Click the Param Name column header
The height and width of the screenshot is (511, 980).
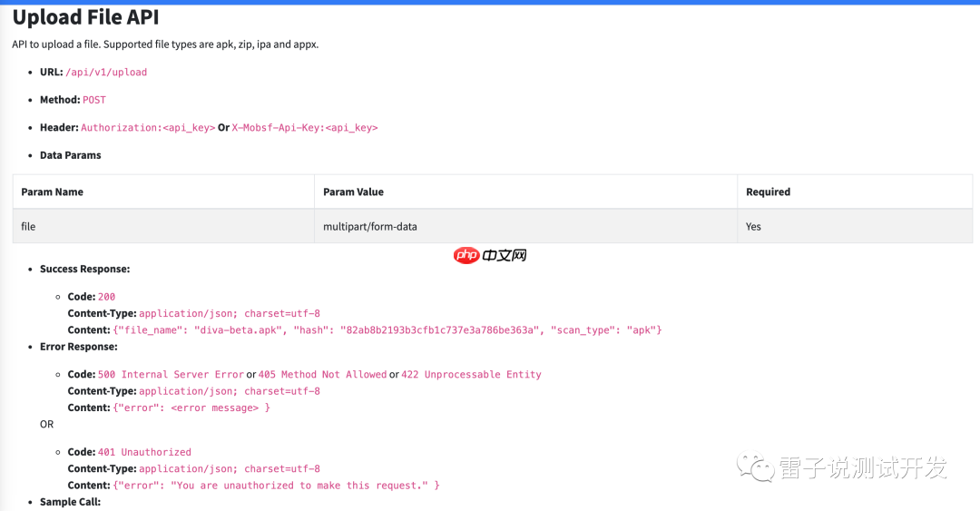(53, 192)
